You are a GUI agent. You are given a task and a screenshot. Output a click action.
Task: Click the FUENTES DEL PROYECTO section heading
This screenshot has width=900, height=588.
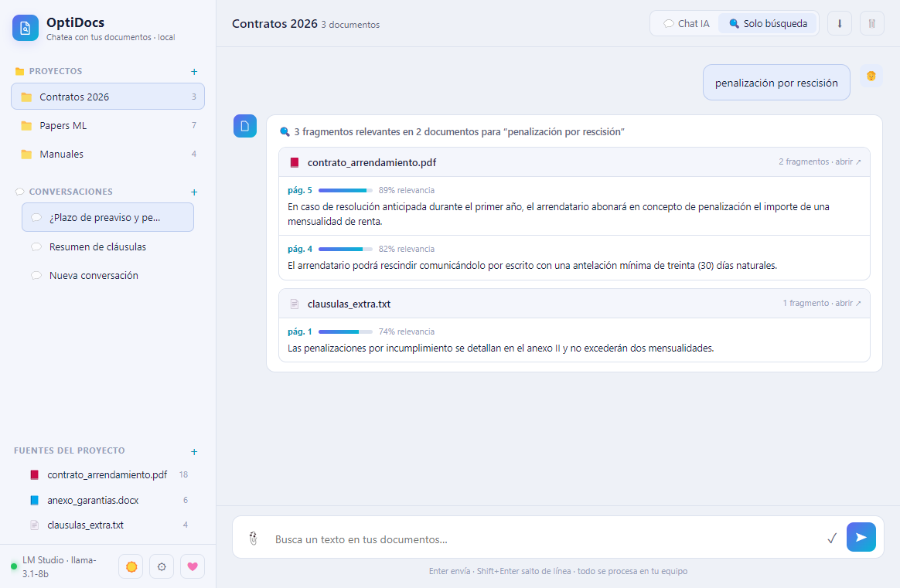pos(70,451)
